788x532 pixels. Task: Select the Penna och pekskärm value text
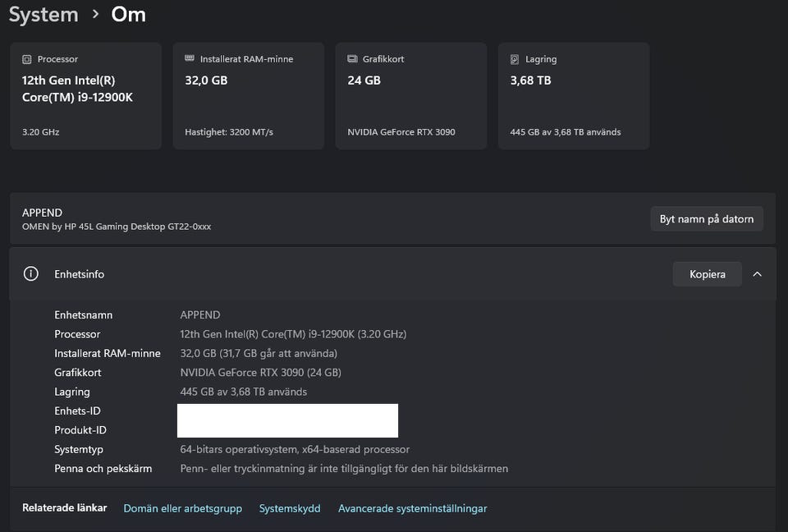coord(344,469)
